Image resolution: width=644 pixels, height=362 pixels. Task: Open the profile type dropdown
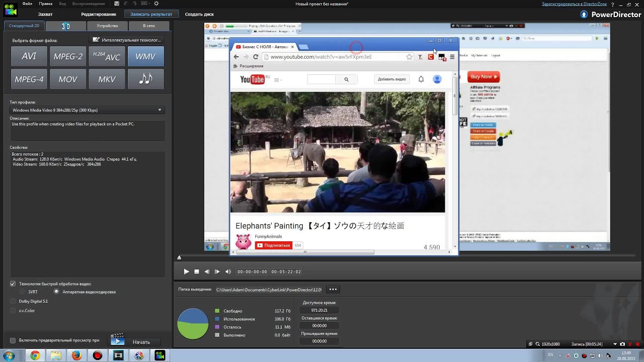tap(88, 110)
